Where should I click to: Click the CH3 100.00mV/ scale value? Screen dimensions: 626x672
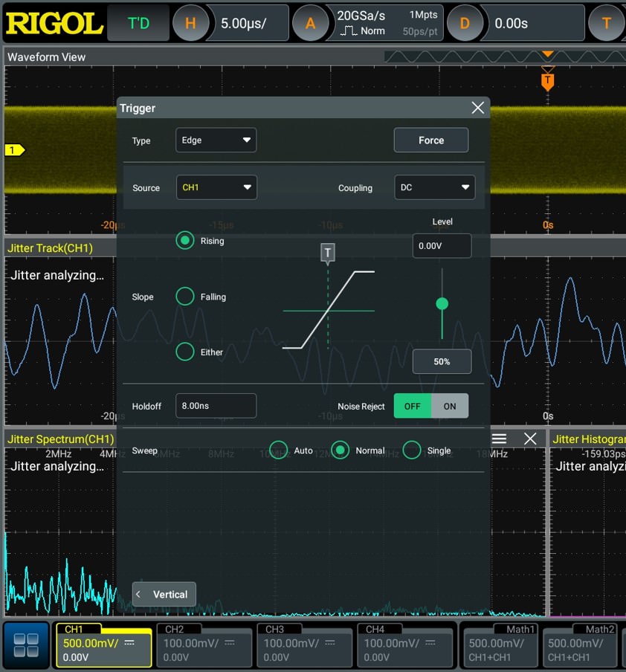pos(291,643)
